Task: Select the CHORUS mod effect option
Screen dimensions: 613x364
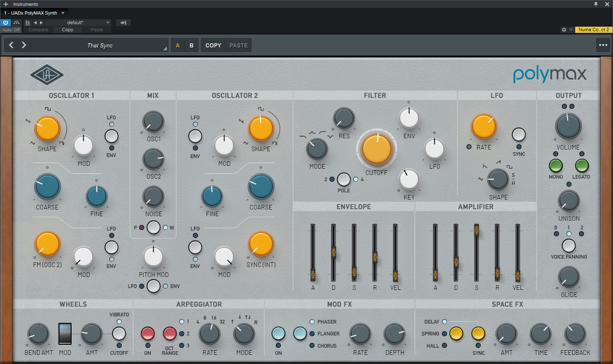Action: click(312, 346)
